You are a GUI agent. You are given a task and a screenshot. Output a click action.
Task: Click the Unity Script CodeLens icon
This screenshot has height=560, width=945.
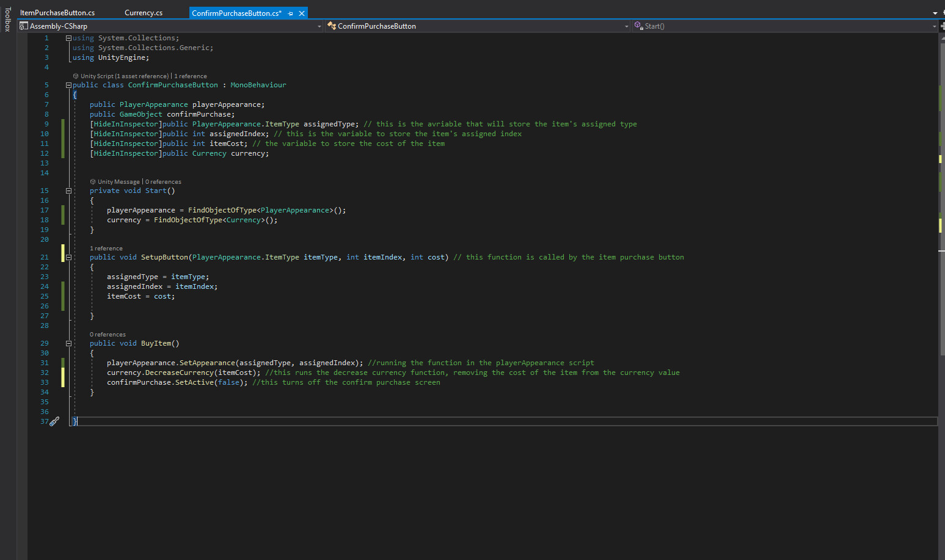(76, 76)
